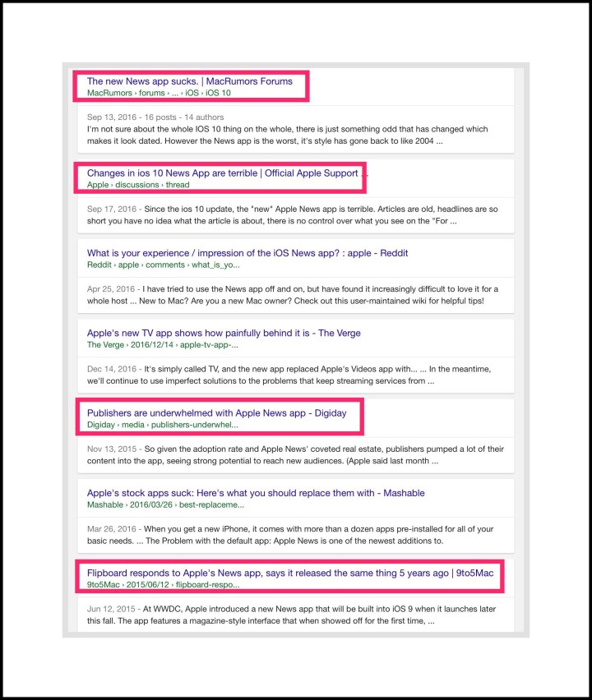Screen dimensions: 592x700
Task: Click the Reddit › apple › comments breadcrumb
Action: click(163, 265)
